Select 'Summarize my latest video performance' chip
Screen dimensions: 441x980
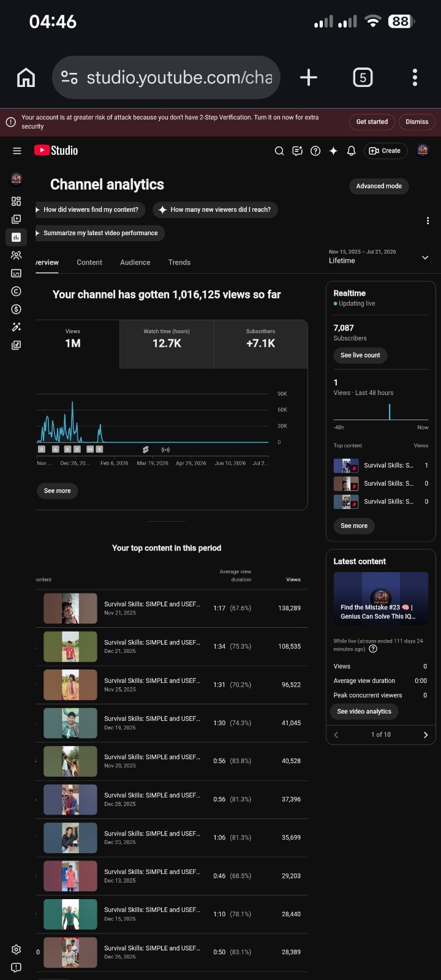100,233
